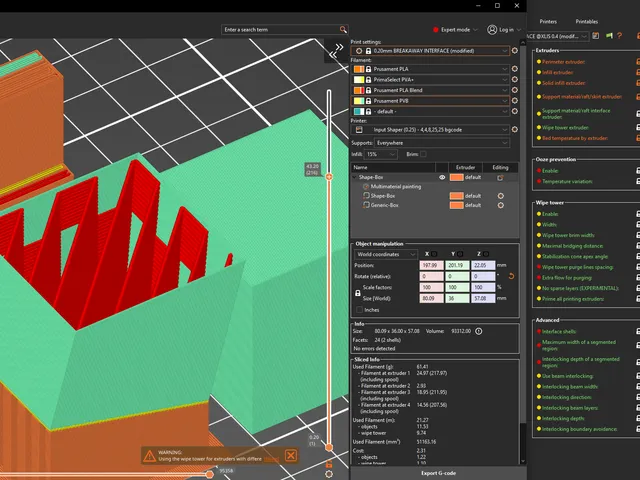Image resolution: width=640 pixels, height=480 pixels.
Task: Click the lock icon below the vertical layer slider
Action: pyautogui.click(x=329, y=464)
